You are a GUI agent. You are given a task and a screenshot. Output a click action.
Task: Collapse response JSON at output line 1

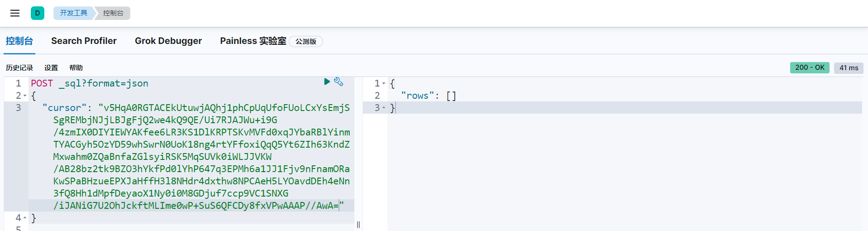coord(384,83)
